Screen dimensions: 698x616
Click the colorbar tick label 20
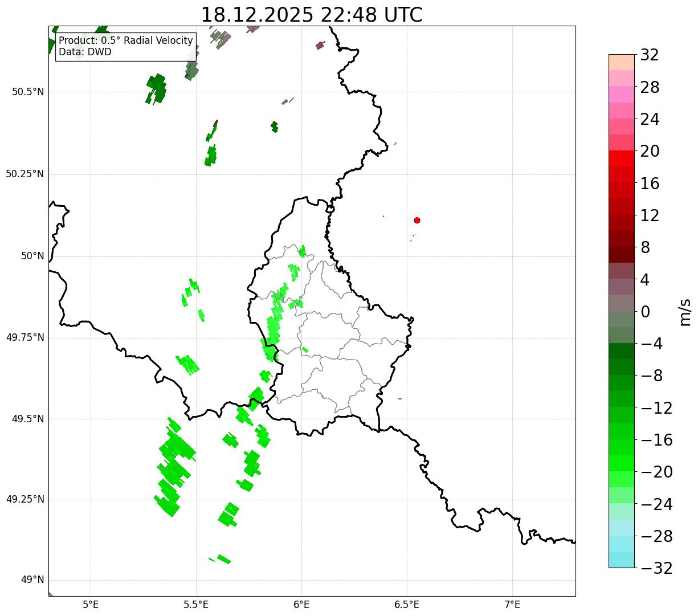tap(650, 151)
